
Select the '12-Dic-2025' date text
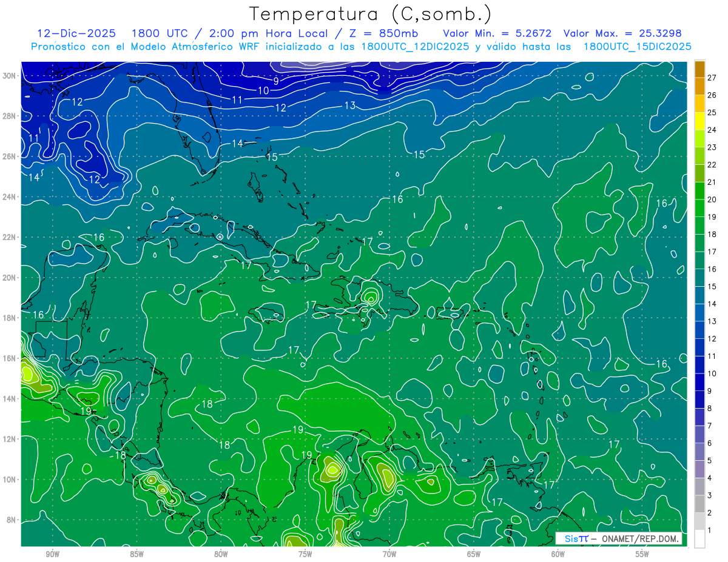coord(77,33)
